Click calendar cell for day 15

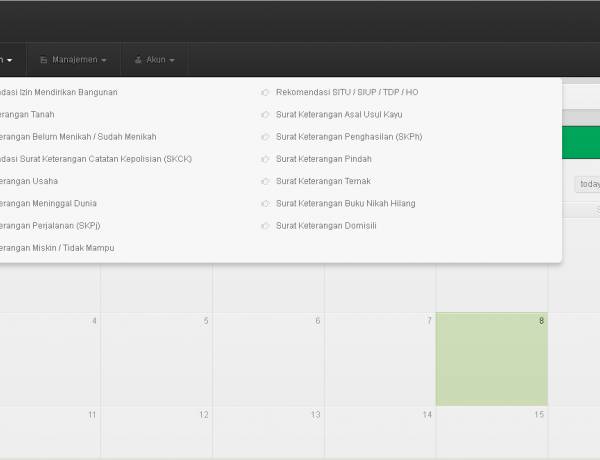coord(491,432)
